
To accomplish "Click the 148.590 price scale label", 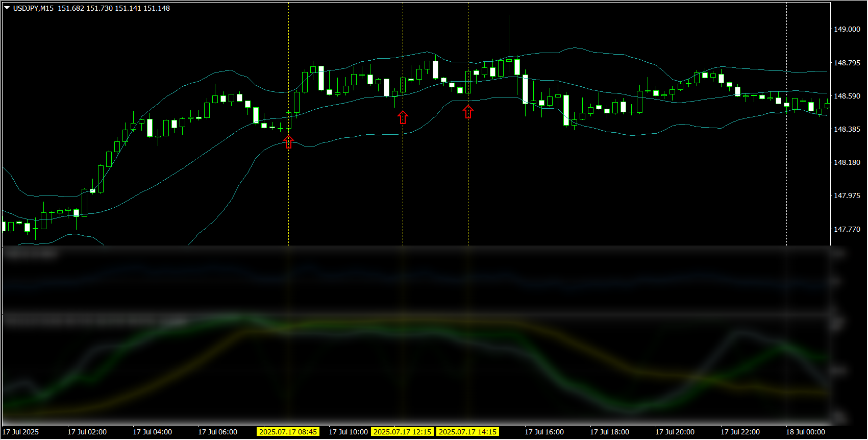I will tap(847, 96).
